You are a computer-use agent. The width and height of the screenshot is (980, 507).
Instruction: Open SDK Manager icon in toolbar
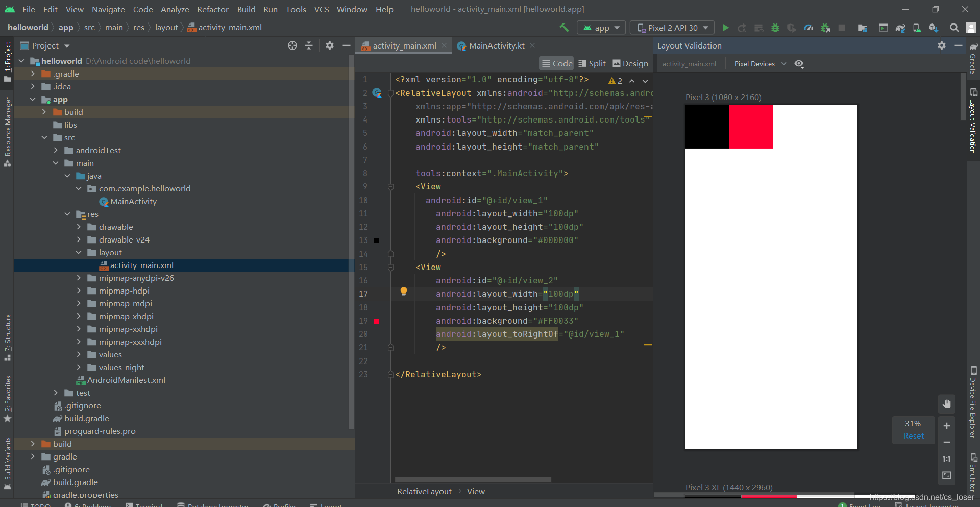(934, 28)
